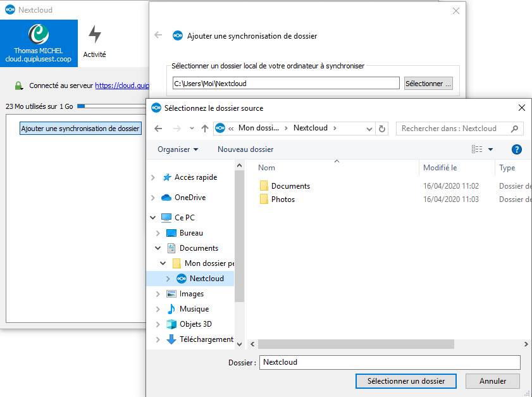This screenshot has width=532, height=397.
Task: Select Nextcloud in navigation tree
Action: (x=207, y=279)
